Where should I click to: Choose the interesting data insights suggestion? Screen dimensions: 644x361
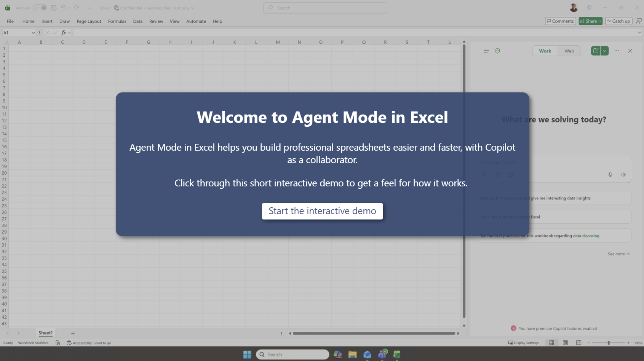click(554, 198)
